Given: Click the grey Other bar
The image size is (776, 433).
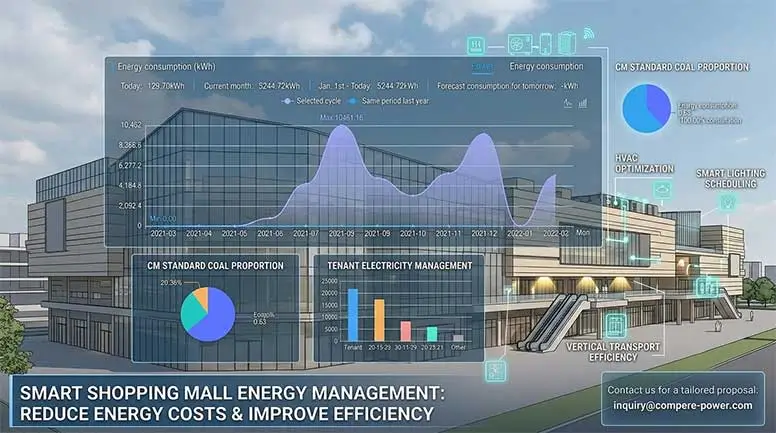Looking at the screenshot, I should (x=459, y=338).
